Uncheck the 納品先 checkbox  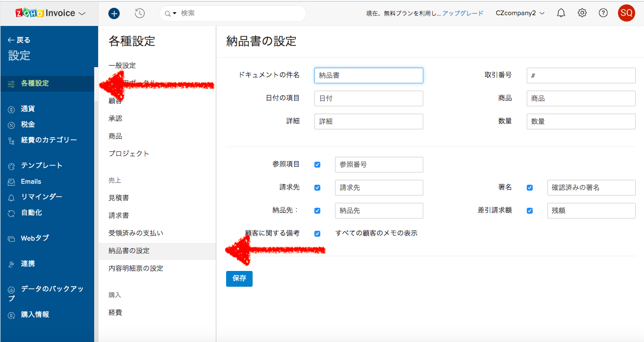point(317,211)
